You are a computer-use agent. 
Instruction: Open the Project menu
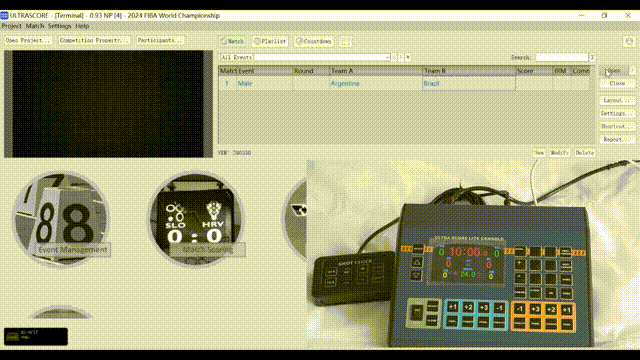(x=11, y=26)
